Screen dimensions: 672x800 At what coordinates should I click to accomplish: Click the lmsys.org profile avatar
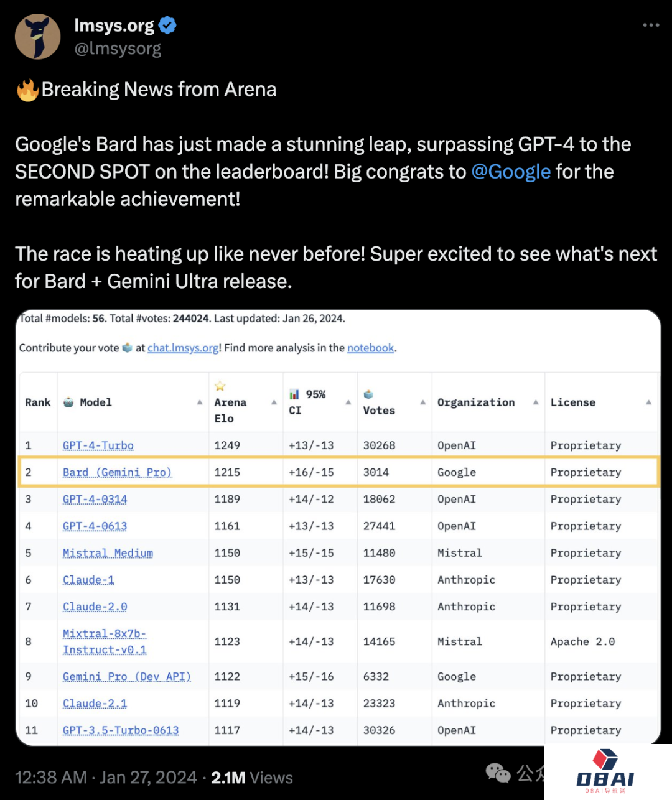[x=37, y=37]
